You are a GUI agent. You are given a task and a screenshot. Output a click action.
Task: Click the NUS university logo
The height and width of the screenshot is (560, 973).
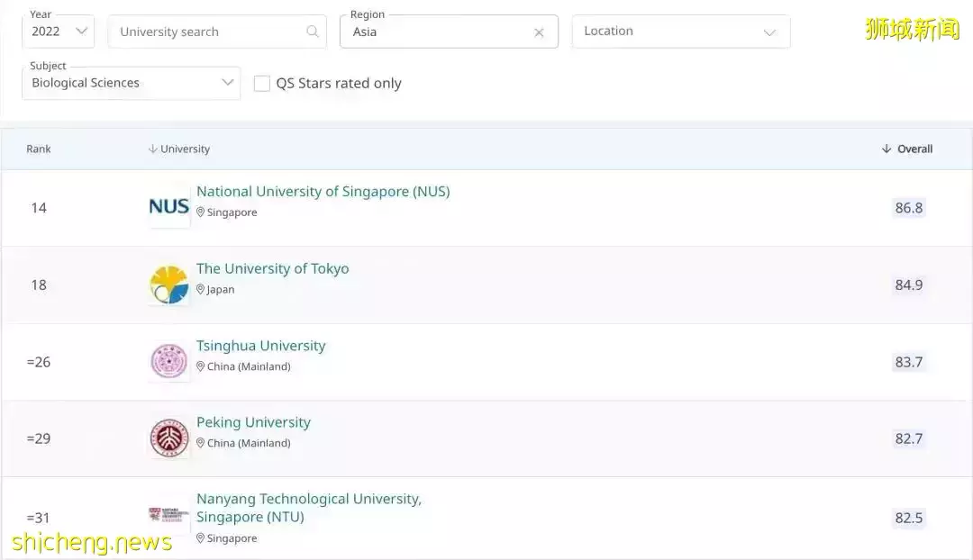click(168, 206)
